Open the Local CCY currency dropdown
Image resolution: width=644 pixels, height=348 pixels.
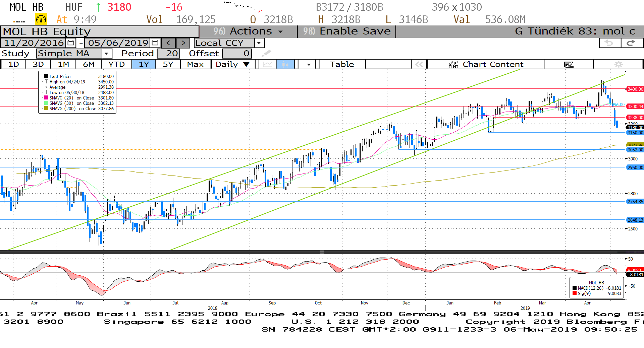click(259, 43)
